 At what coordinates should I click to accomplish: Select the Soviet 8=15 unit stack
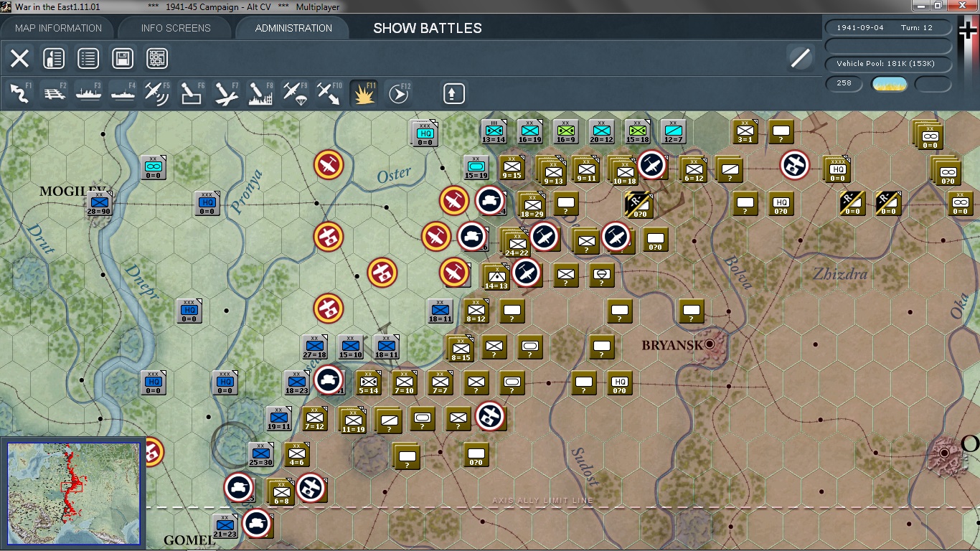click(x=460, y=349)
